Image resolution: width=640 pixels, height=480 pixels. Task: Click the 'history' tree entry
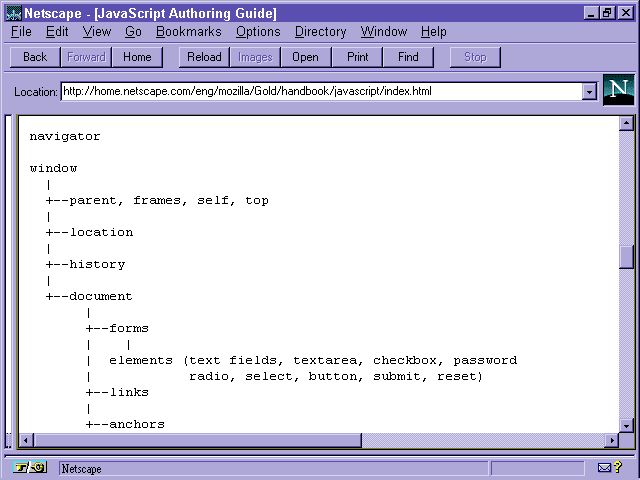point(97,264)
